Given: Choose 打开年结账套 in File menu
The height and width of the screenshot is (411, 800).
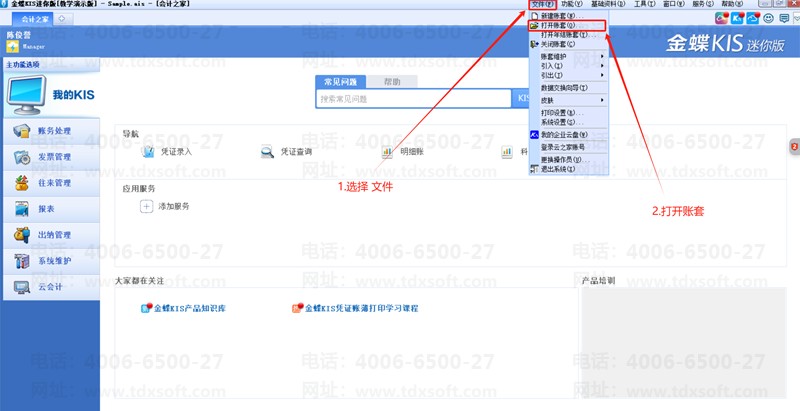Looking at the screenshot, I should (568, 35).
